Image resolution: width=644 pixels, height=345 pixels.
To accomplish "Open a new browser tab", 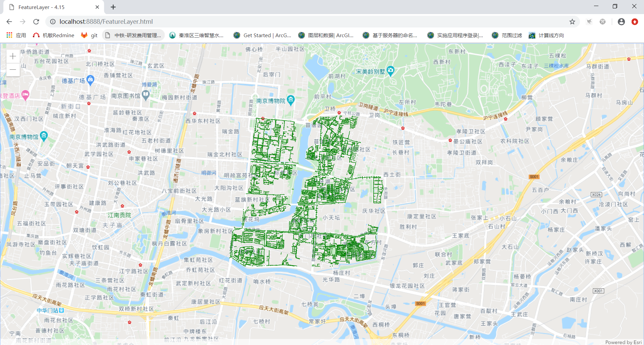I will point(113,7).
